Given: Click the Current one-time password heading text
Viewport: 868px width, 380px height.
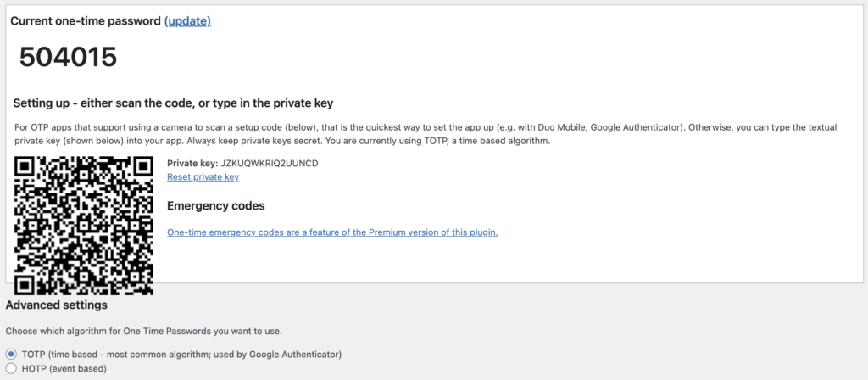Looking at the screenshot, I should [86, 21].
